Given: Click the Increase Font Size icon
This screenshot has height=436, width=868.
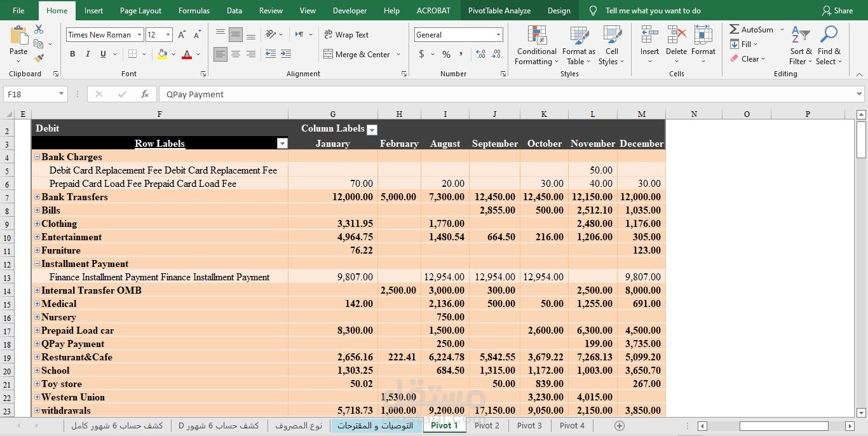Looking at the screenshot, I should (x=182, y=35).
